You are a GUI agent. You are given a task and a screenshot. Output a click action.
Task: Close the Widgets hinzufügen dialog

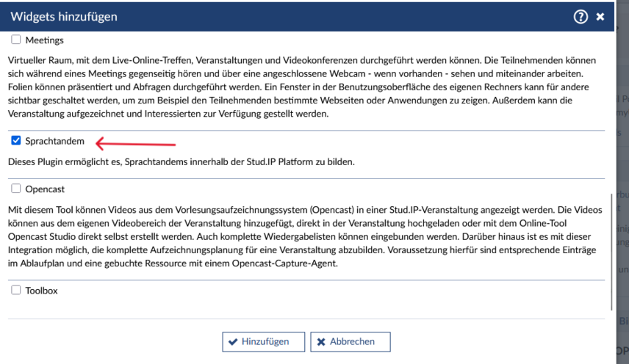coord(600,16)
